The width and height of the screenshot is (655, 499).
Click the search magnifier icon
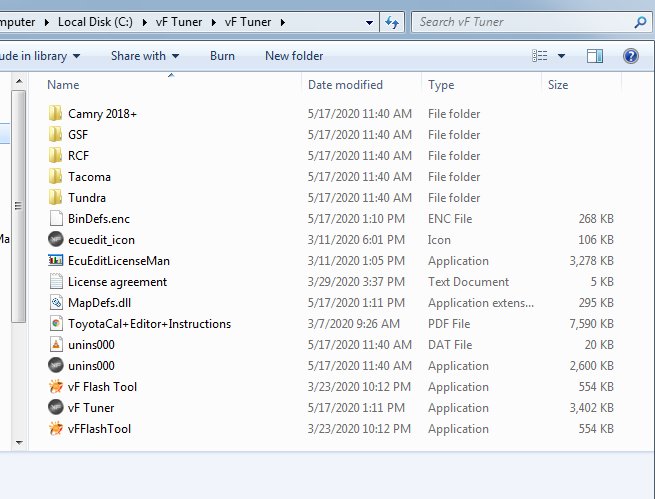click(640, 22)
